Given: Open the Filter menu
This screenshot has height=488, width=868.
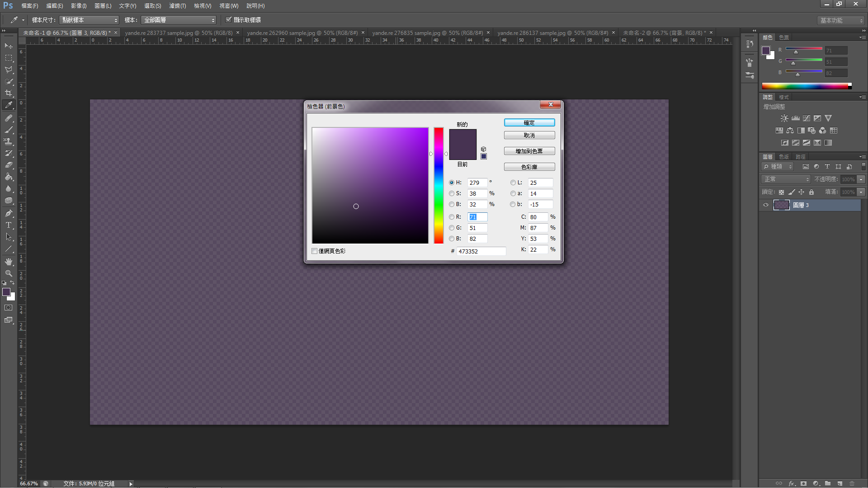Looking at the screenshot, I should (x=177, y=6).
